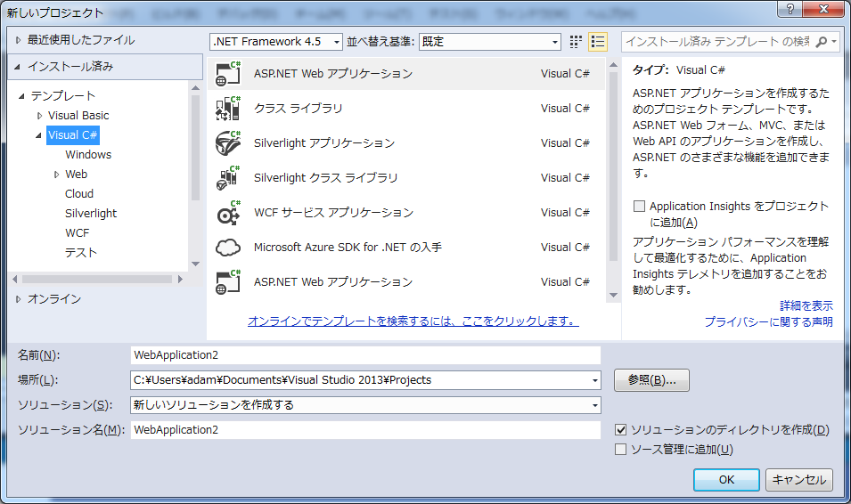Image resolution: width=851 pixels, height=504 pixels.
Task: Click the tree horizontal scrollbar thumb
Action: click(x=97, y=279)
